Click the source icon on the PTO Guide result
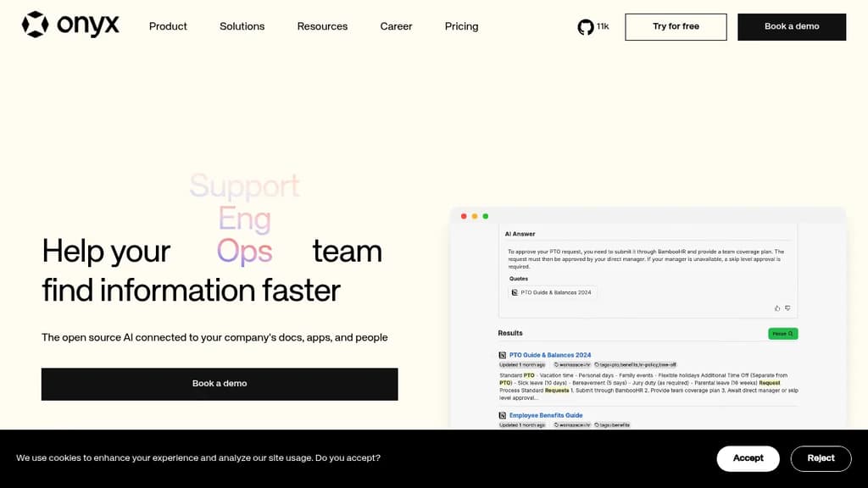 (502, 354)
